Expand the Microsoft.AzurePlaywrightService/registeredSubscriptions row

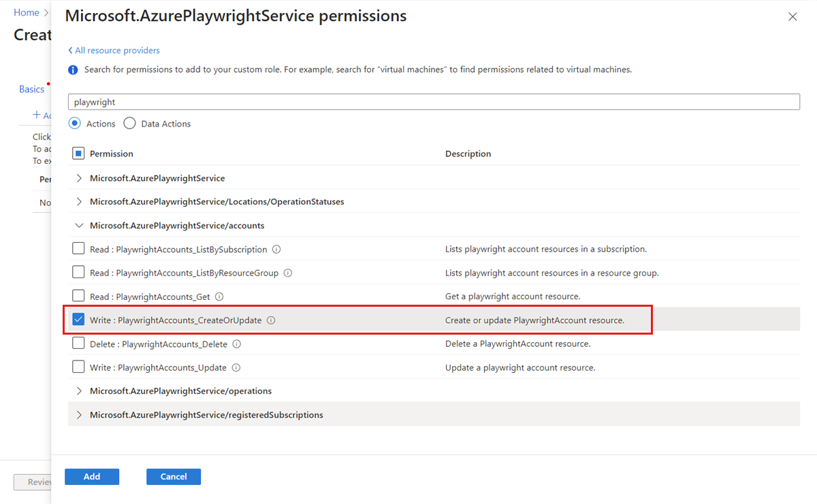point(78,414)
